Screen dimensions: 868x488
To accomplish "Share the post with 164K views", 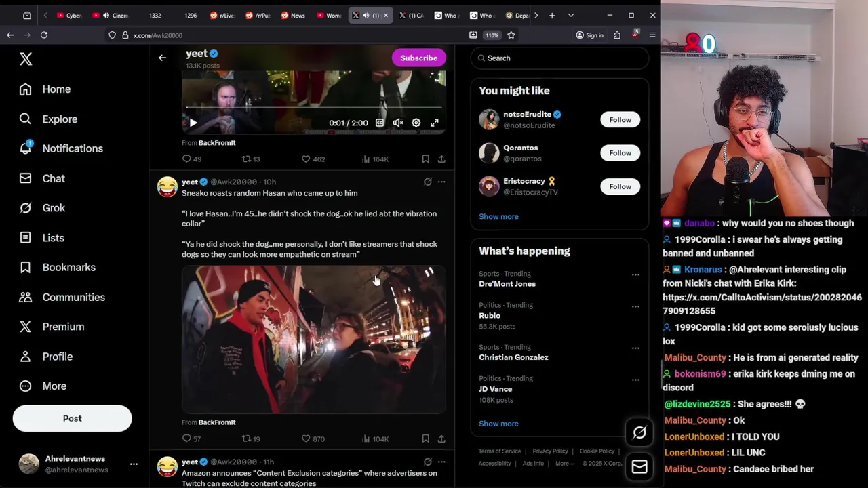I will 441,159.
